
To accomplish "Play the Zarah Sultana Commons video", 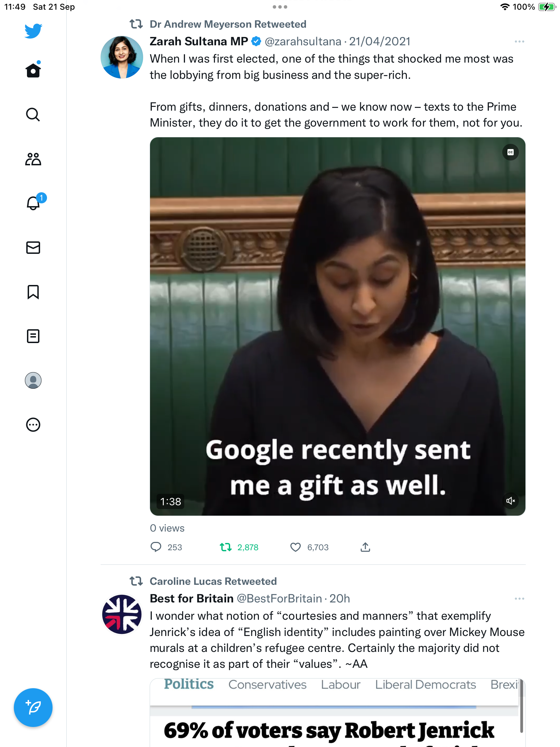I will pos(338,326).
